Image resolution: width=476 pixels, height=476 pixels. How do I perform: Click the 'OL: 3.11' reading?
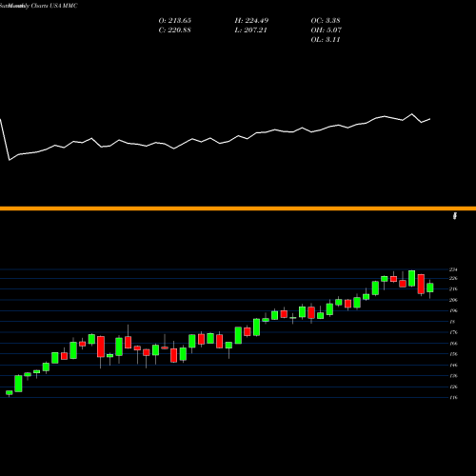click(326, 40)
